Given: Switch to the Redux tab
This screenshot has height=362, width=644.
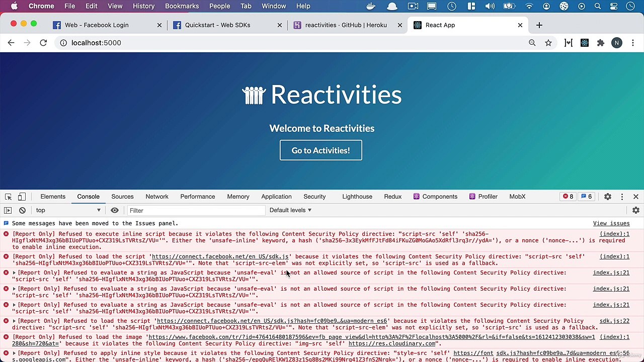Looking at the screenshot, I should pos(392,197).
